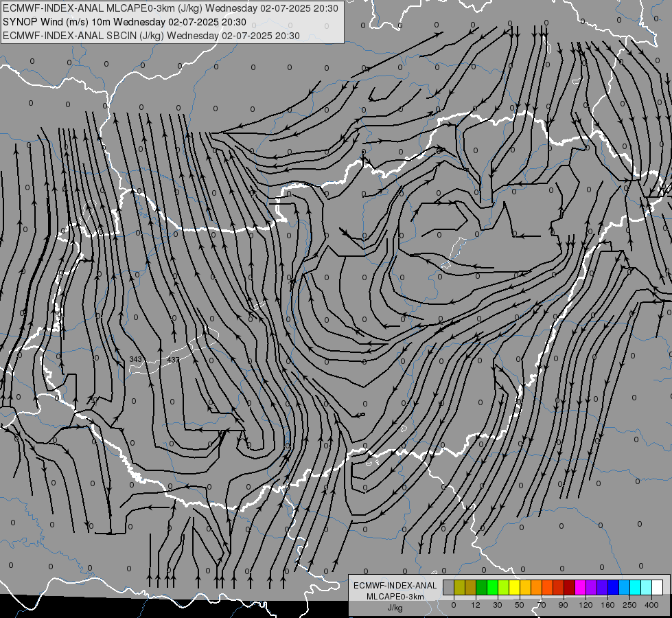
Task: Click the '90' tick label in the legend
Action: pos(563,605)
